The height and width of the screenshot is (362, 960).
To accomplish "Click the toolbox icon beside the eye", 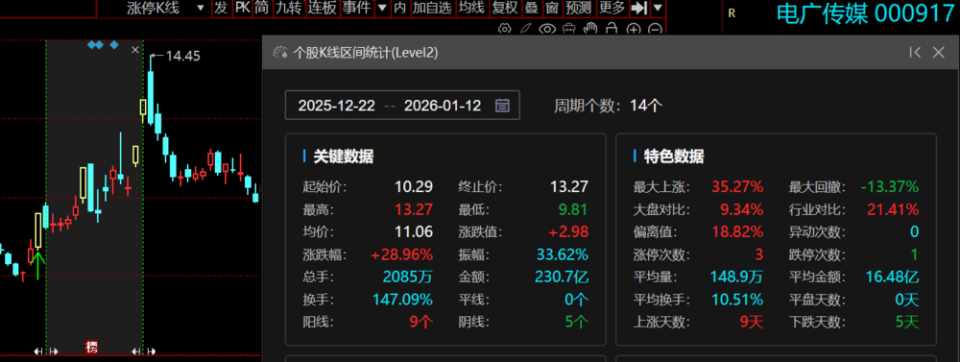I will click(569, 29).
